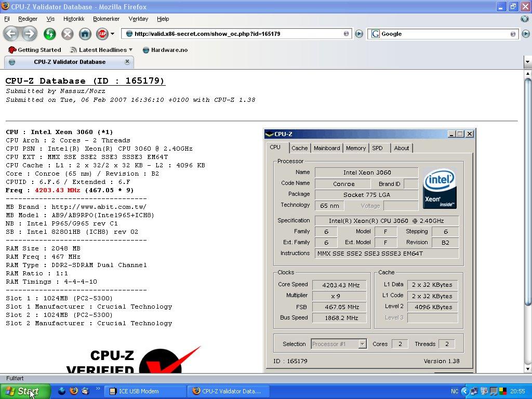Click the Firefox throbber activity icon
The image size is (532, 399).
click(x=525, y=19)
